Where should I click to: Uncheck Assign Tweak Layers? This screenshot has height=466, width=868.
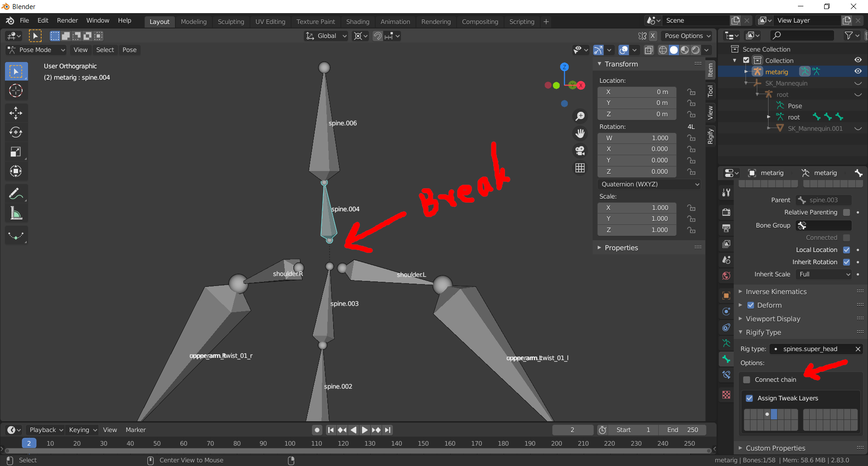pos(749,398)
